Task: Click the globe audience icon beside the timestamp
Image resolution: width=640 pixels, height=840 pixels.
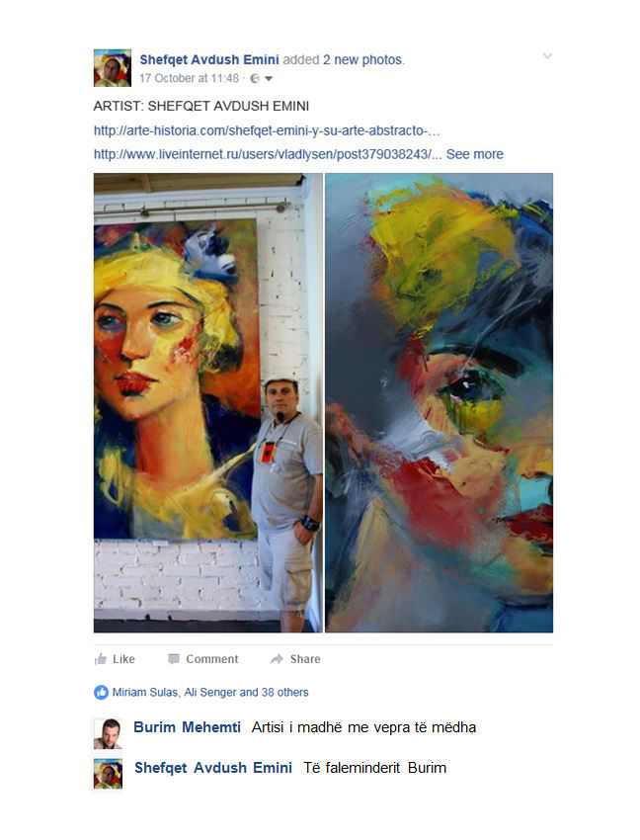Action: (x=255, y=79)
